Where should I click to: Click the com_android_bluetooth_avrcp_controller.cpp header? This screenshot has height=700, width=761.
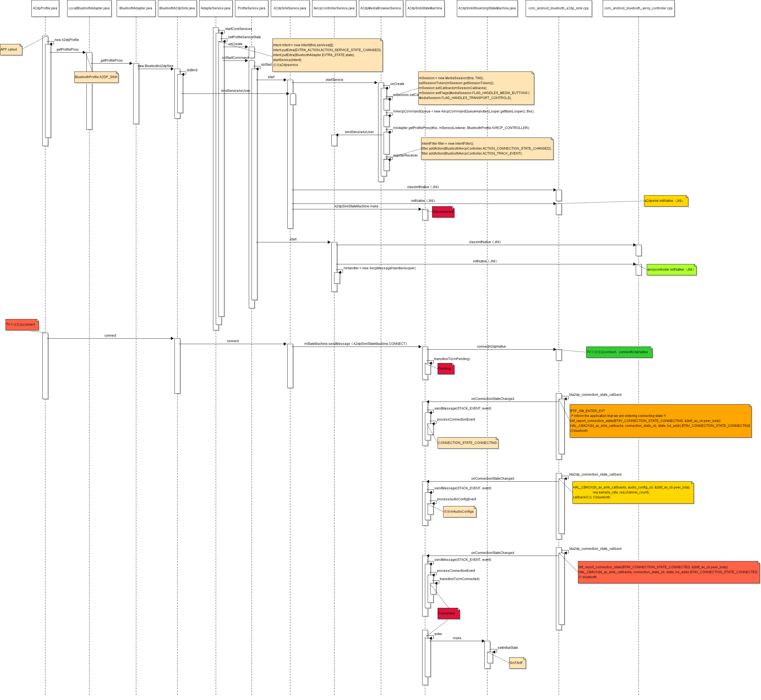point(639,8)
